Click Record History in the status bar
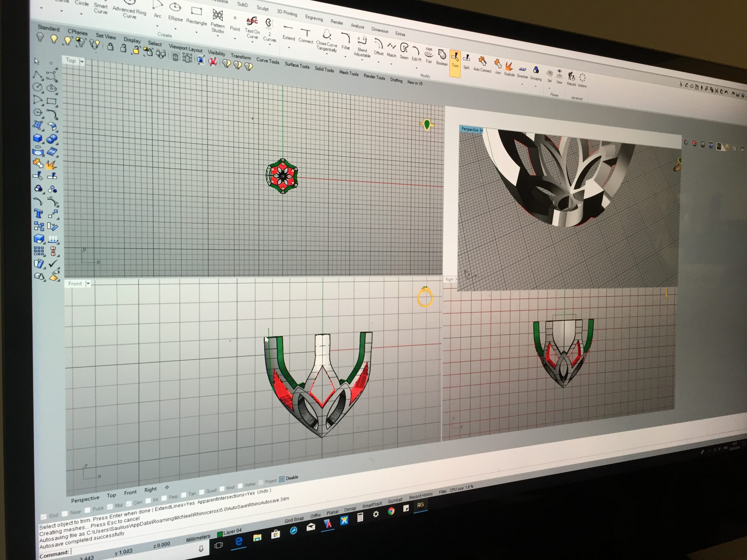This screenshot has width=747, height=560. click(x=421, y=496)
